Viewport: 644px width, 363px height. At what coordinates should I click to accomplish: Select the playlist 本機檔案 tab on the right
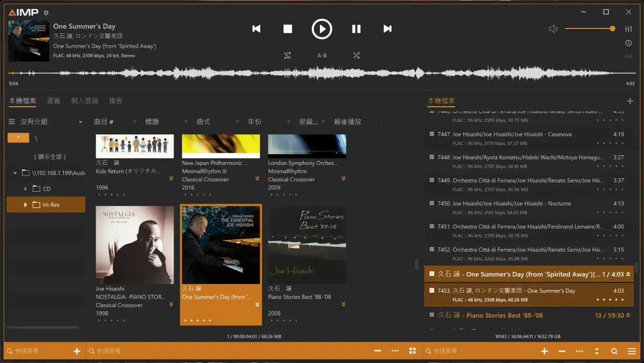(441, 101)
